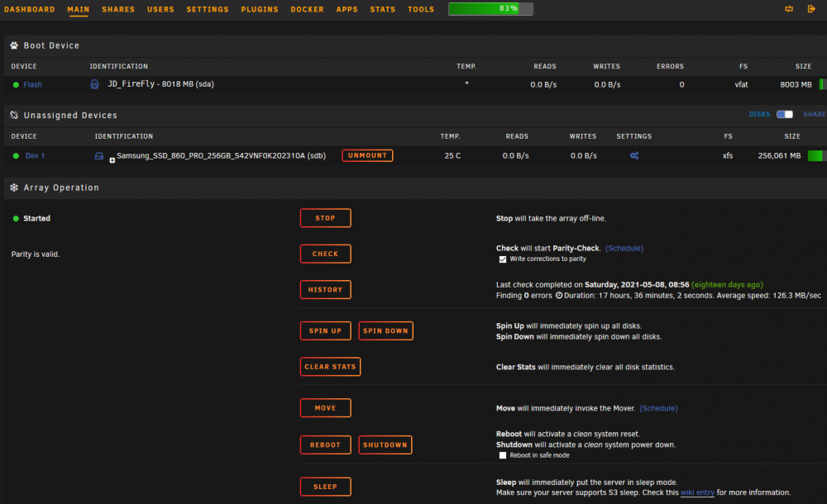Open the Dev 1 settings gears icon
827x504 pixels.
pos(634,155)
